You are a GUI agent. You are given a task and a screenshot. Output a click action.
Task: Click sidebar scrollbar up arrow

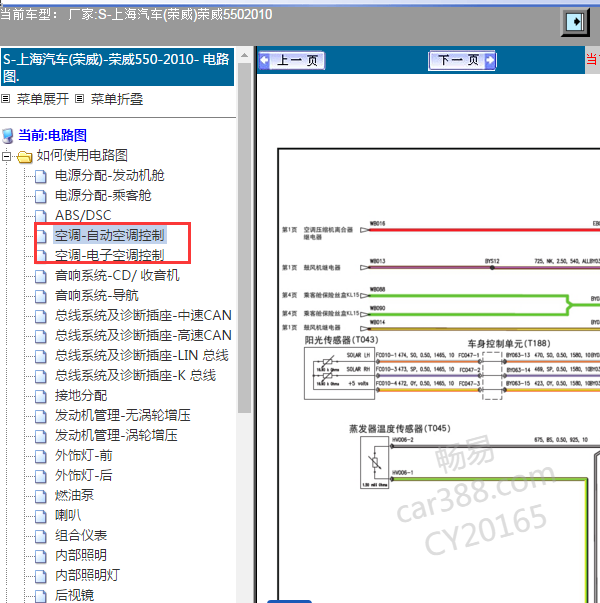(x=244, y=55)
